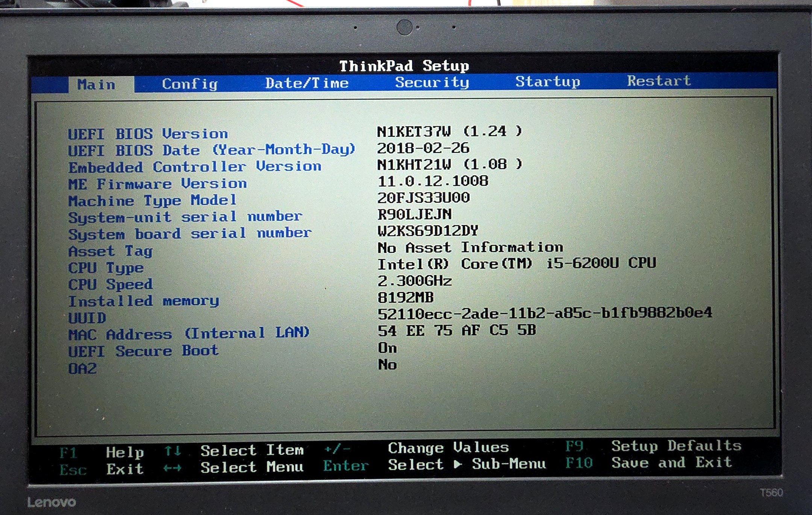Select the CPU Speed label
Viewport: 812px width, 515px height.
[x=111, y=285]
